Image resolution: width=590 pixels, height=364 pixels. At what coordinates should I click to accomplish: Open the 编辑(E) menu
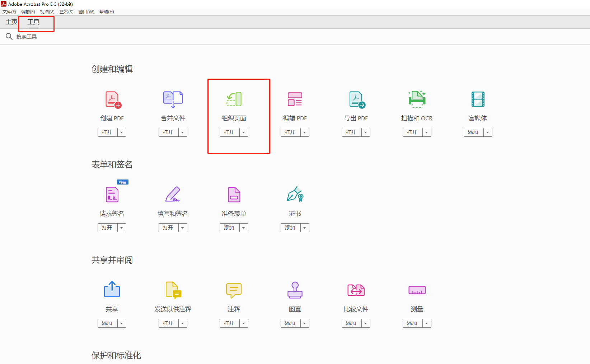point(28,12)
